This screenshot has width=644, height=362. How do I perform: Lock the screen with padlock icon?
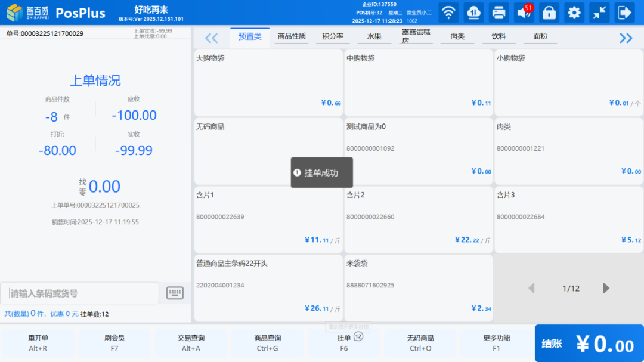[549, 13]
